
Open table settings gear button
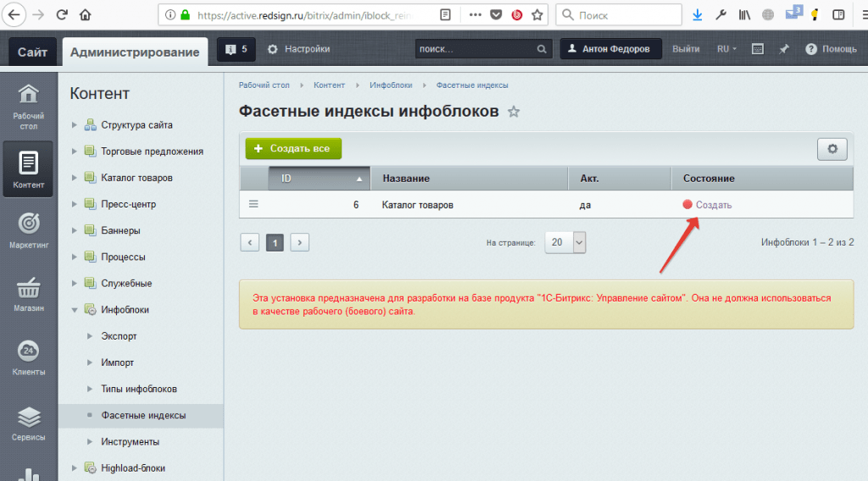(832, 149)
